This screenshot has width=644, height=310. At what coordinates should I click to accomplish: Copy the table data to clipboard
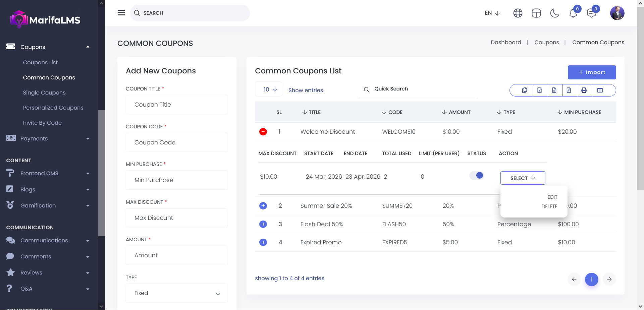pyautogui.click(x=525, y=90)
